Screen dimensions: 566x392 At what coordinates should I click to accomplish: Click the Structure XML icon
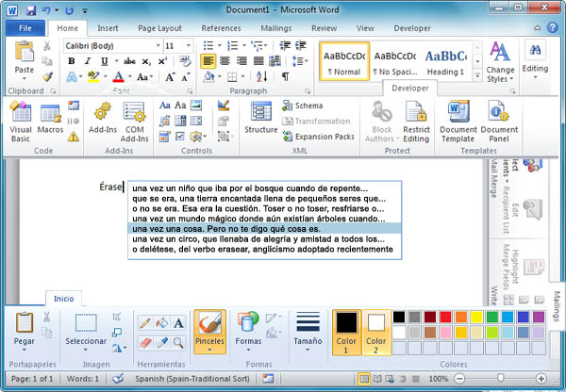tap(261, 118)
